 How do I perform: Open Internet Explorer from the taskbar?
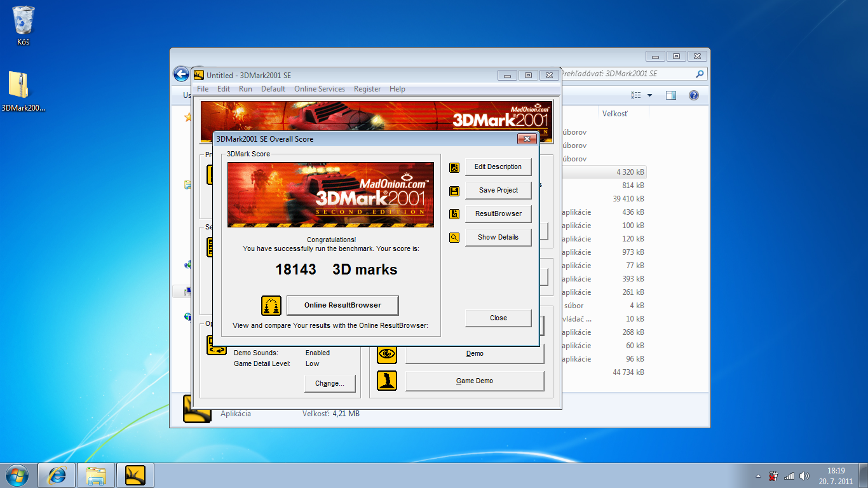[57, 475]
